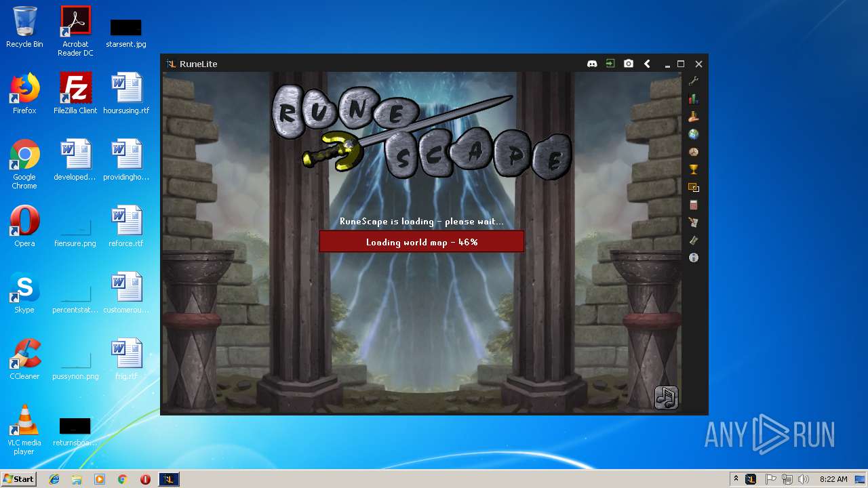
Task: Switch to the RuneLite taskbar button
Action: pos(169,479)
